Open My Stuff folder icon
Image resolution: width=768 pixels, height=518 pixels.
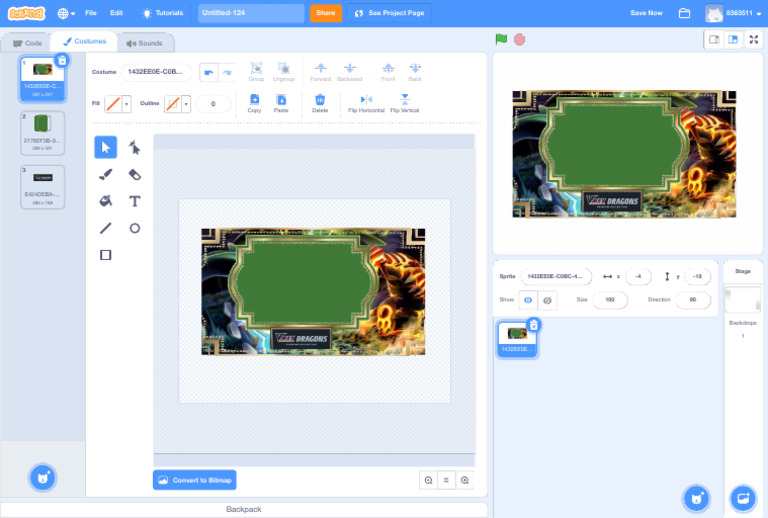click(684, 13)
